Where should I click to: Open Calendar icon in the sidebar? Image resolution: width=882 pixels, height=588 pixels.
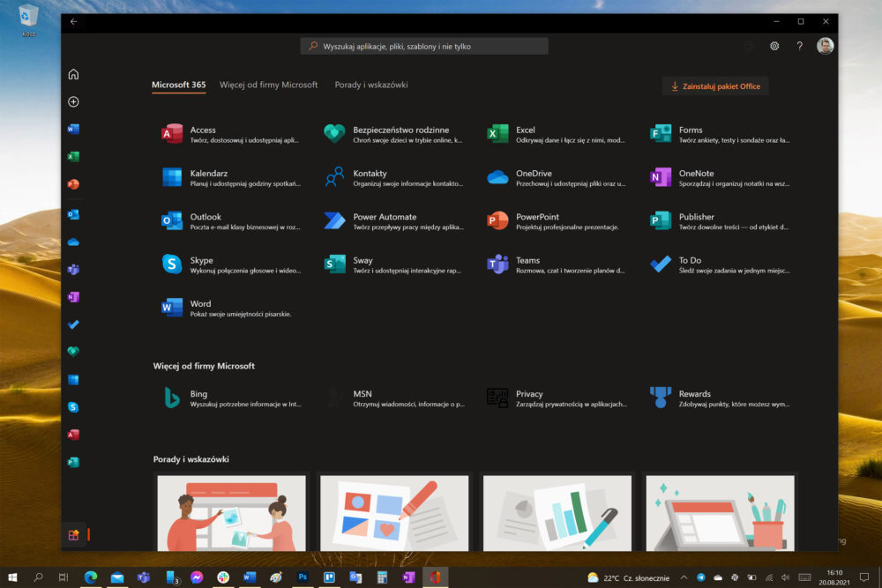[73, 379]
